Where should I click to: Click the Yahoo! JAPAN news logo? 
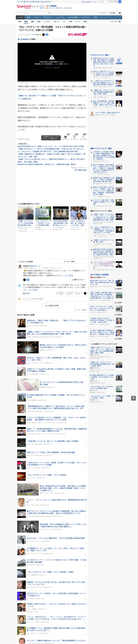pyautogui.click(x=27, y=7)
